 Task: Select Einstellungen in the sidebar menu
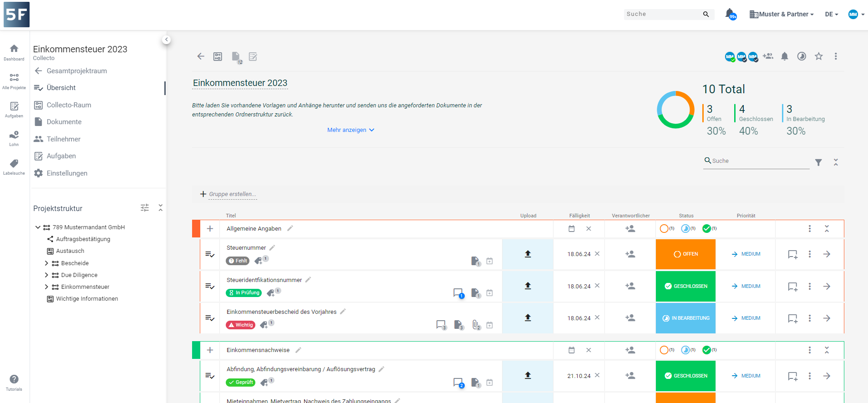(x=67, y=173)
